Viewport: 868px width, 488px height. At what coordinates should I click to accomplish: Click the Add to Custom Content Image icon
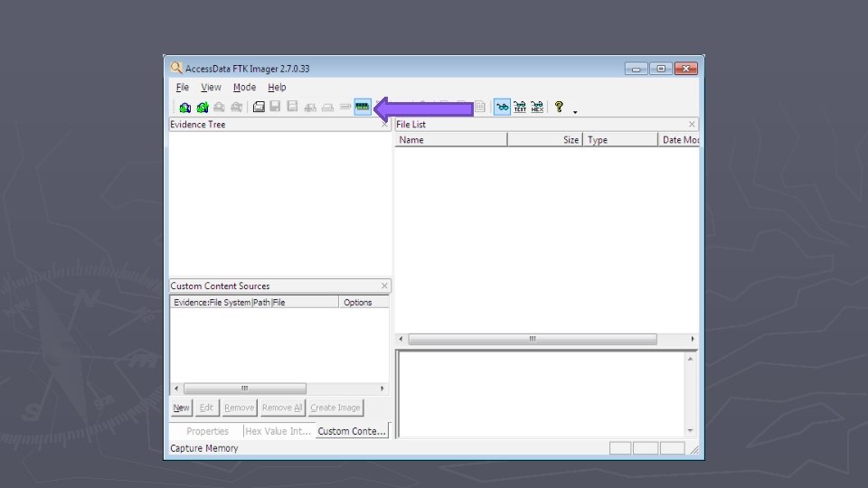click(310, 108)
